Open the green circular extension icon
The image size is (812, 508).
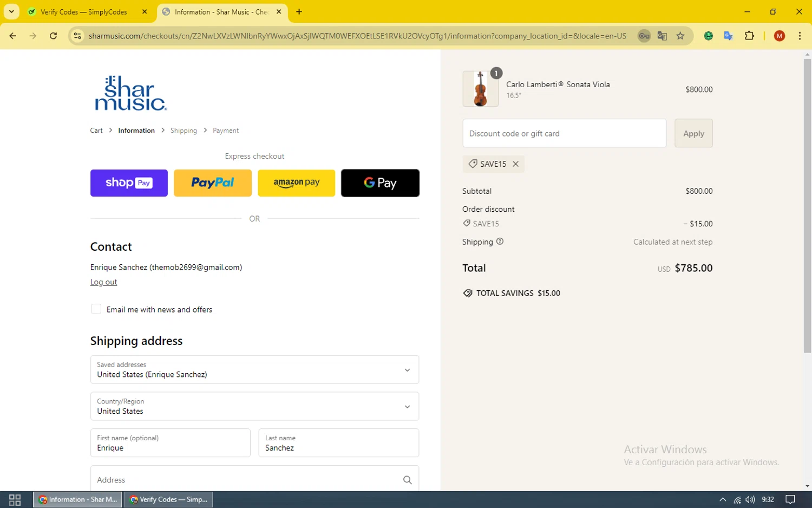point(708,36)
